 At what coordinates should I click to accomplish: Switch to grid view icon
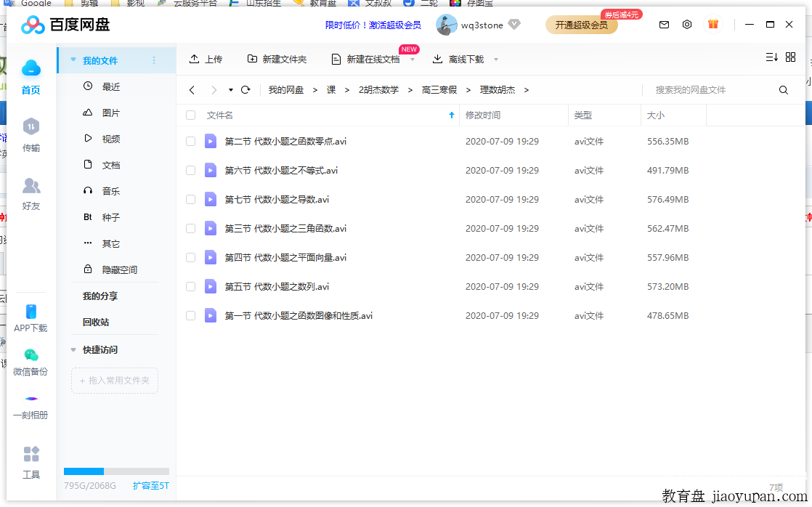(791, 57)
